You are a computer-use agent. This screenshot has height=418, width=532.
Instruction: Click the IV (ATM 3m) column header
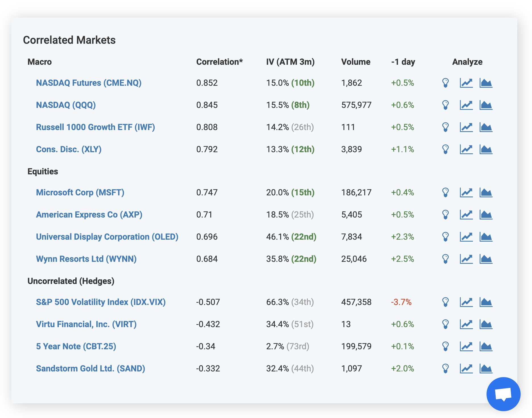pos(290,62)
